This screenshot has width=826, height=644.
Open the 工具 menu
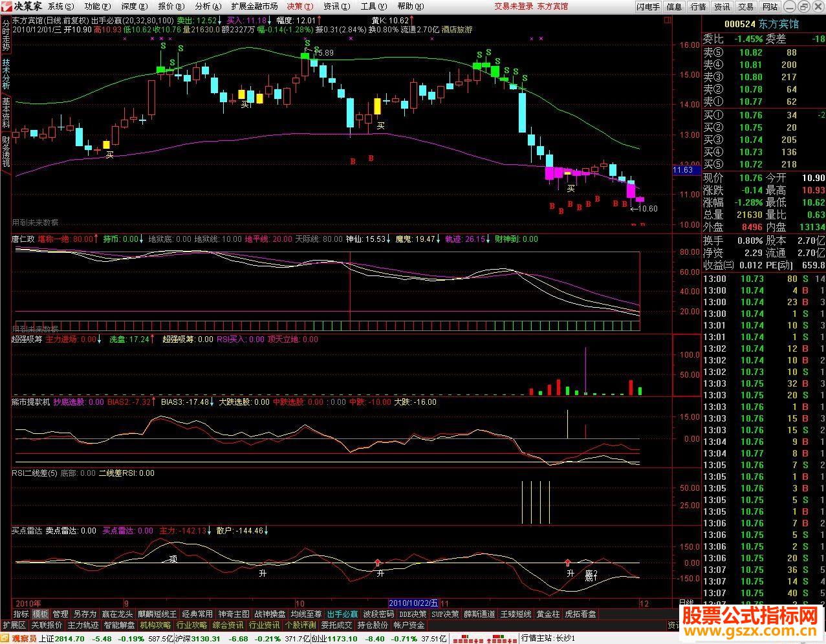click(373, 6)
